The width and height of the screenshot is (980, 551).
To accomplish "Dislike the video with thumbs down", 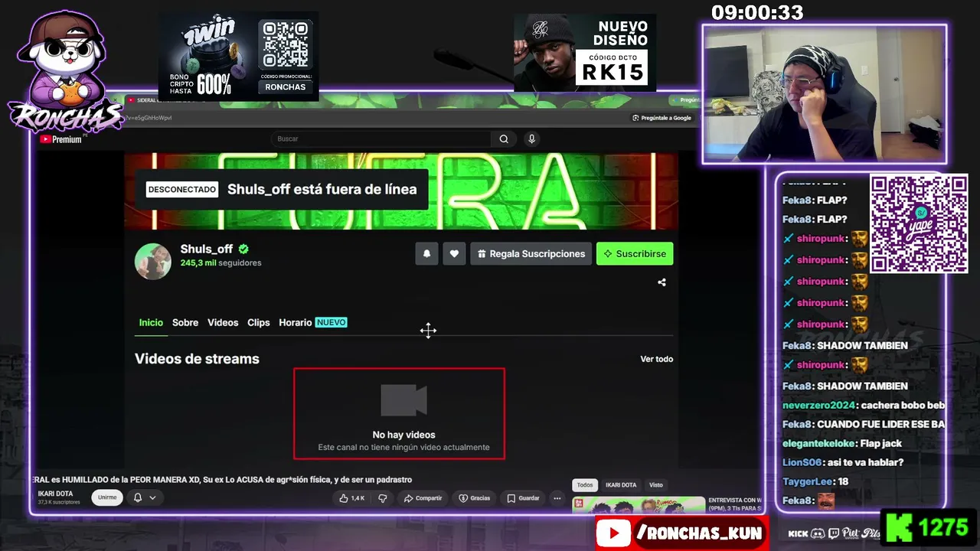I will point(383,498).
